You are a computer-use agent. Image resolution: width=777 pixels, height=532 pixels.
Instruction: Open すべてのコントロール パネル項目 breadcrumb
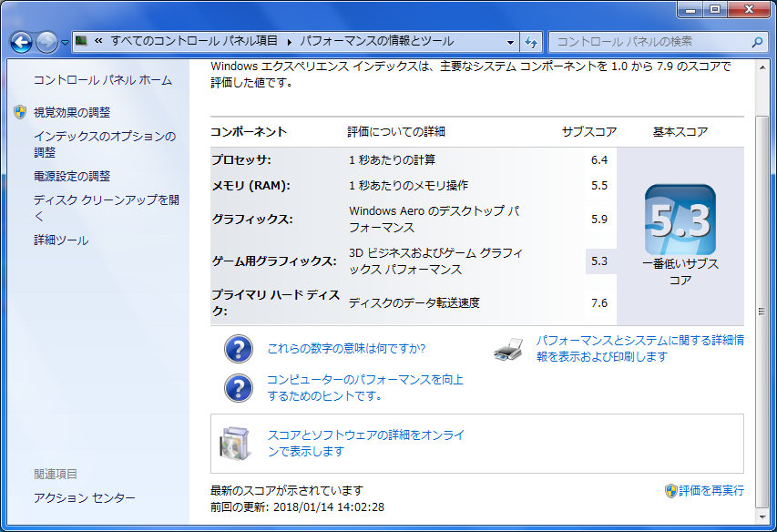[194, 41]
